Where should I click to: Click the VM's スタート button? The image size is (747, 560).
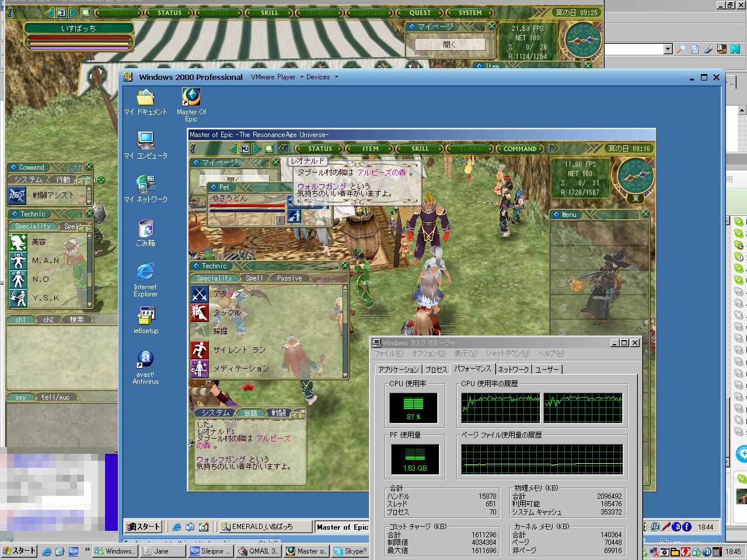[144, 527]
